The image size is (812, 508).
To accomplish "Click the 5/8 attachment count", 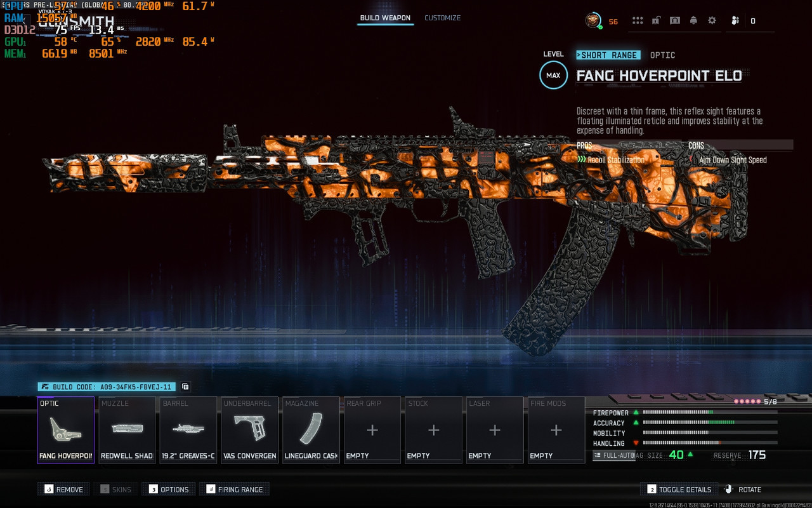I will coord(770,402).
